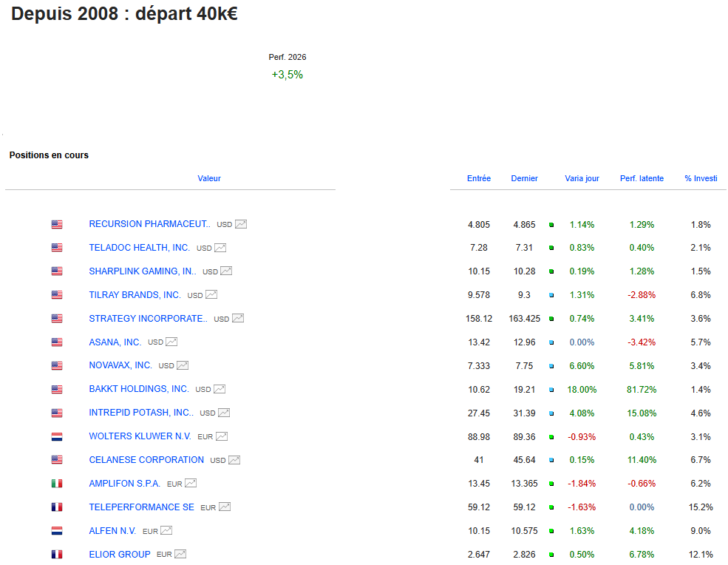Click the Elior Group chart icon
This screenshot has width=728, height=565.
[180, 554]
